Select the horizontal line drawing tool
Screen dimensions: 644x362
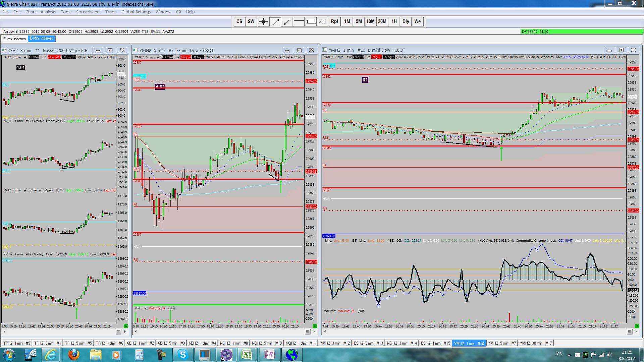[x=299, y=22]
